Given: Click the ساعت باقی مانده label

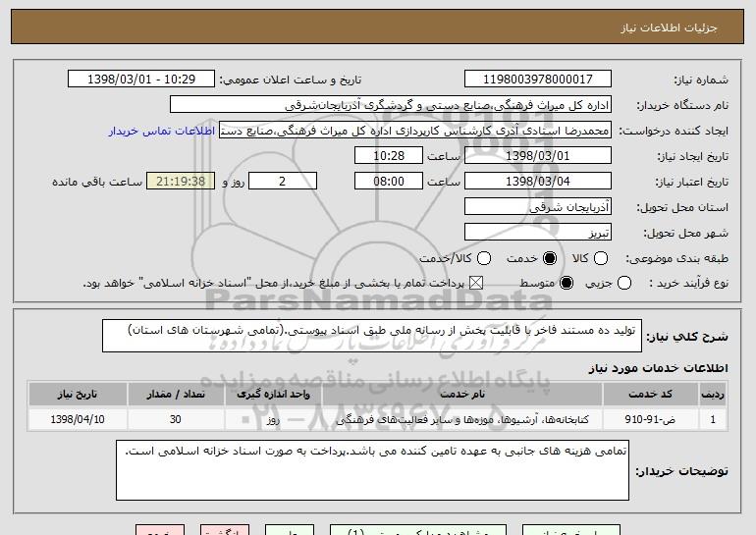Looking at the screenshot, I should coord(97,182).
